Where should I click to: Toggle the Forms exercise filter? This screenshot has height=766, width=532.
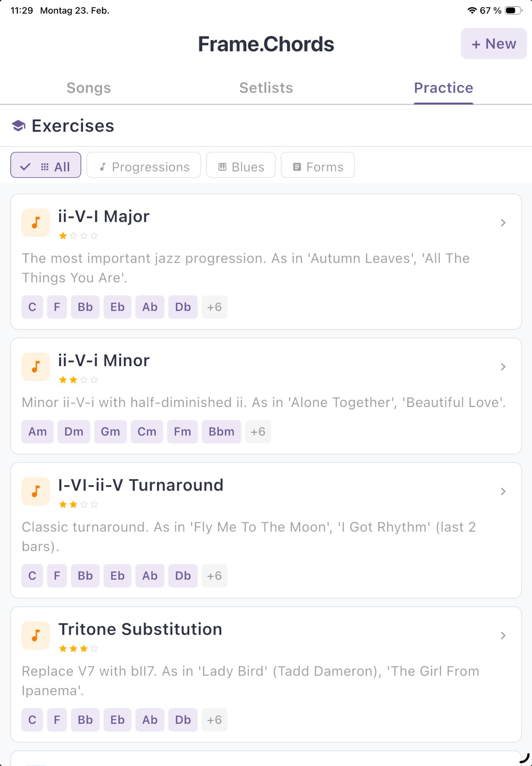coord(318,166)
